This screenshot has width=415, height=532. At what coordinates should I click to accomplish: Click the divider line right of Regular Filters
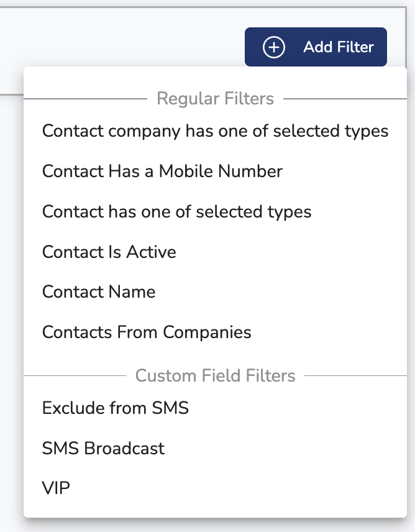(x=345, y=98)
